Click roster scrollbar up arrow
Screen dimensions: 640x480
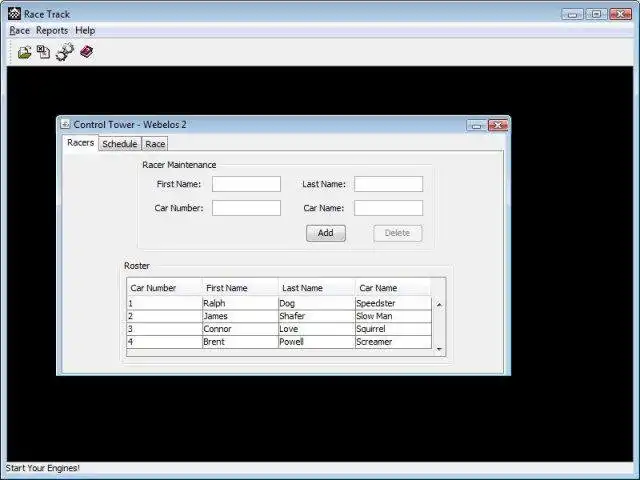(439, 304)
